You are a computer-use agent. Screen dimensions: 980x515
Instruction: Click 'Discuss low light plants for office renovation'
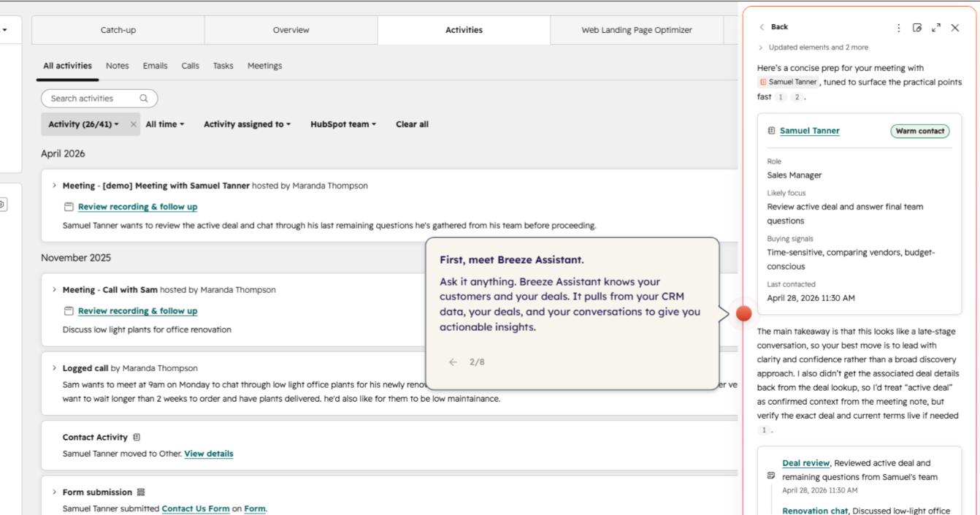tap(147, 329)
